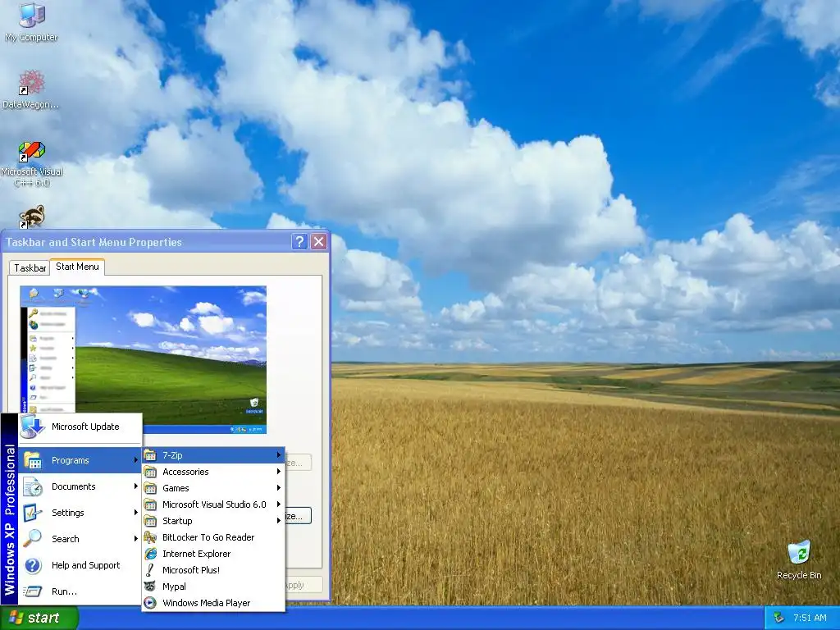Launch Windows Media Player from Programs

213,603
